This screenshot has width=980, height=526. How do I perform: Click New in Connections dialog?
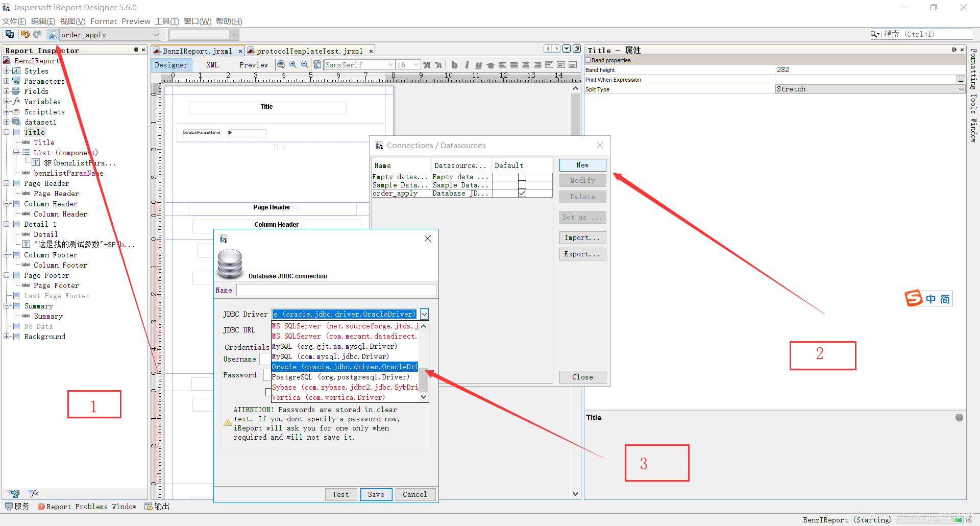[582, 165]
